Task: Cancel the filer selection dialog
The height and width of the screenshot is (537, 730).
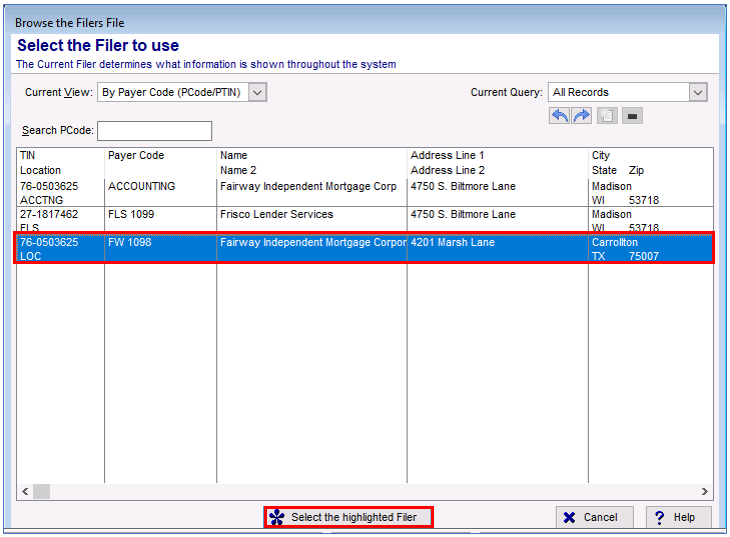Action: pos(595,517)
